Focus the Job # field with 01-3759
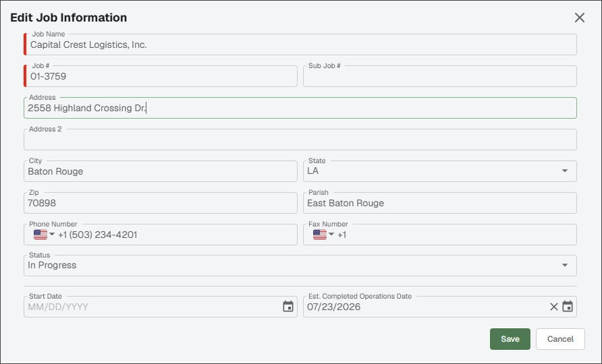The width and height of the screenshot is (602, 364). coord(161,76)
